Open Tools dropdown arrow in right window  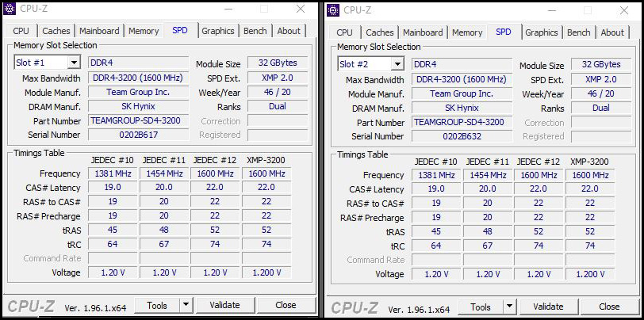[509, 307]
